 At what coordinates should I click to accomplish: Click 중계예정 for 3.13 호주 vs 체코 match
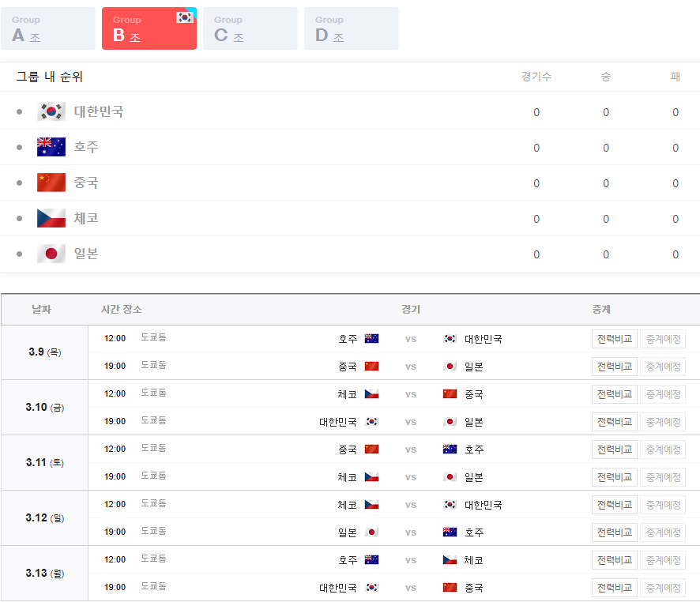click(663, 560)
